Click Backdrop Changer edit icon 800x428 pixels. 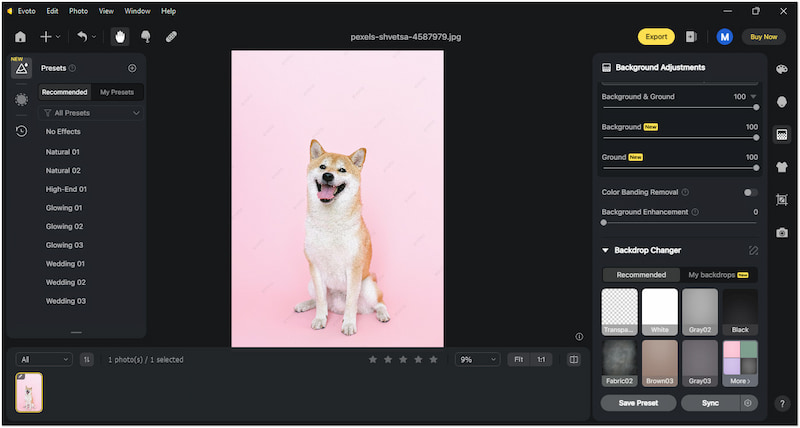pos(753,250)
